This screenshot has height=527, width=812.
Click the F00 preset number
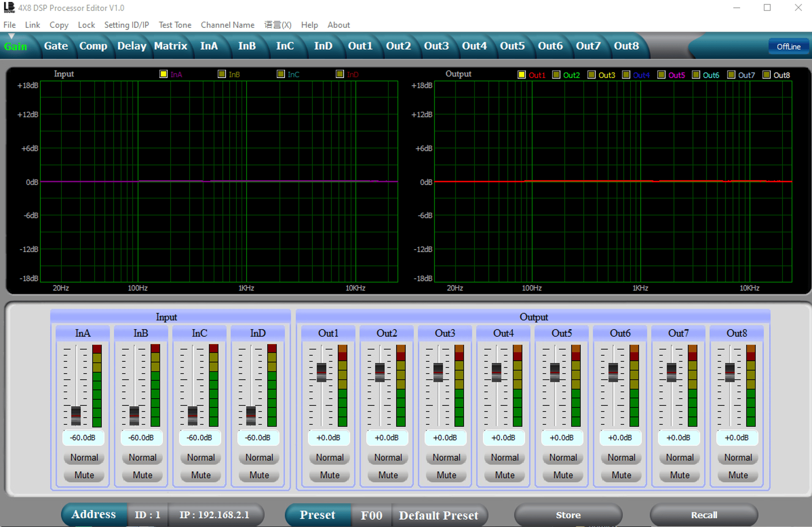pyautogui.click(x=371, y=515)
